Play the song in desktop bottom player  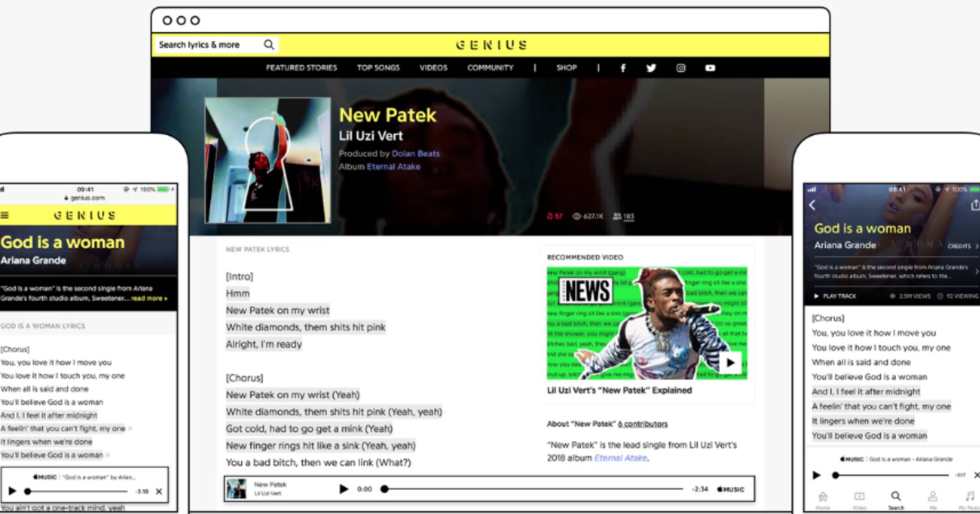344,489
